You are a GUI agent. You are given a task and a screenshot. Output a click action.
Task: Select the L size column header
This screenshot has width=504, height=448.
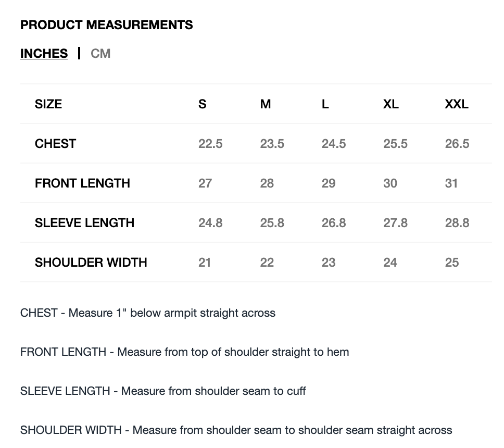tap(325, 104)
